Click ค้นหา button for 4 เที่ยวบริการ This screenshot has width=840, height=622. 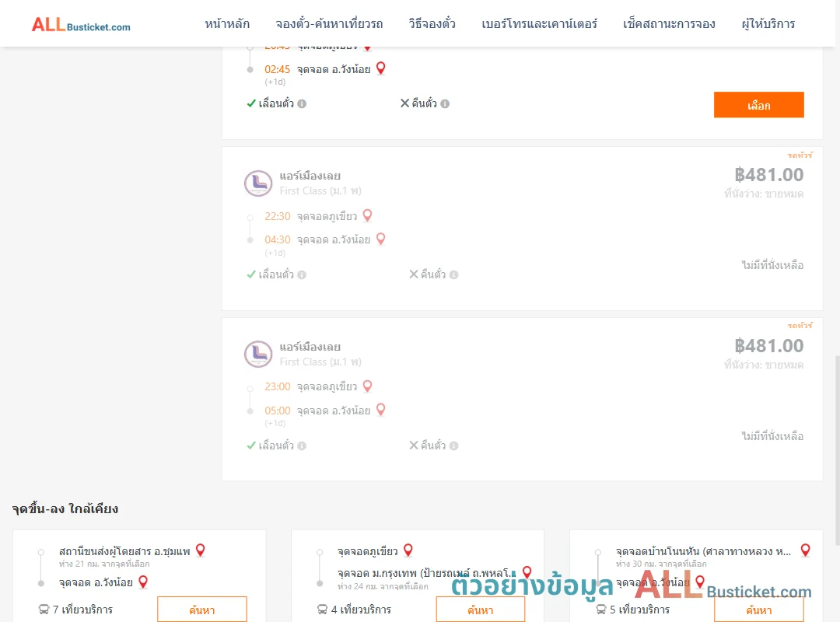click(481, 610)
